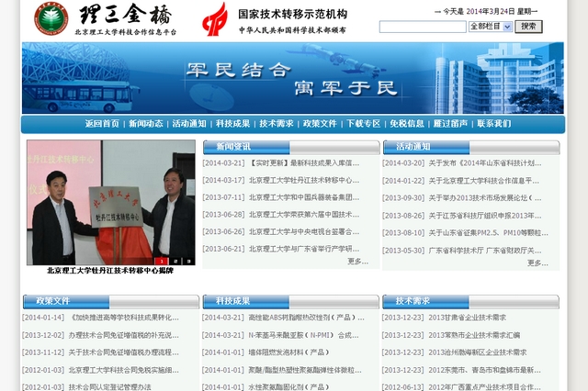Viewport: 588px width, 391px height.
Task: Go to 返回首页 in navigation bar
Action: pyautogui.click(x=102, y=124)
